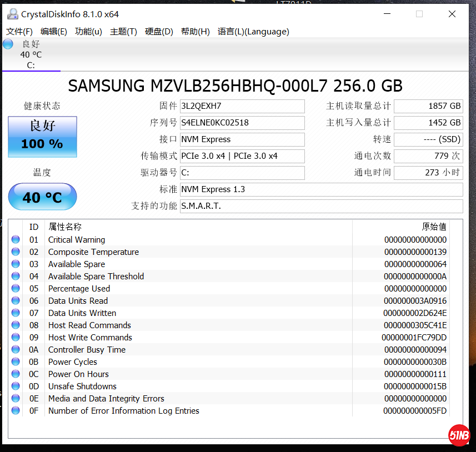
Task: Click the firmware field 3L2QEXH7
Action: 242,106
